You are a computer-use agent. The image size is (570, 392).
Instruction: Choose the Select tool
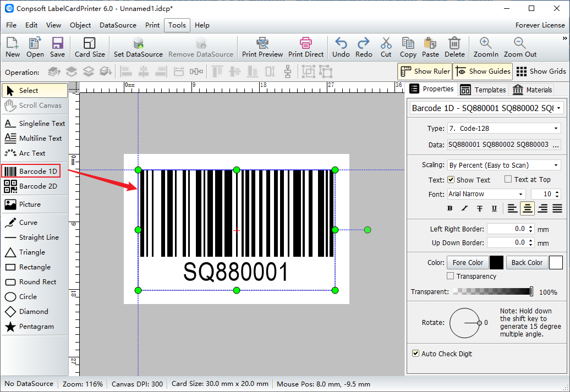[35, 91]
